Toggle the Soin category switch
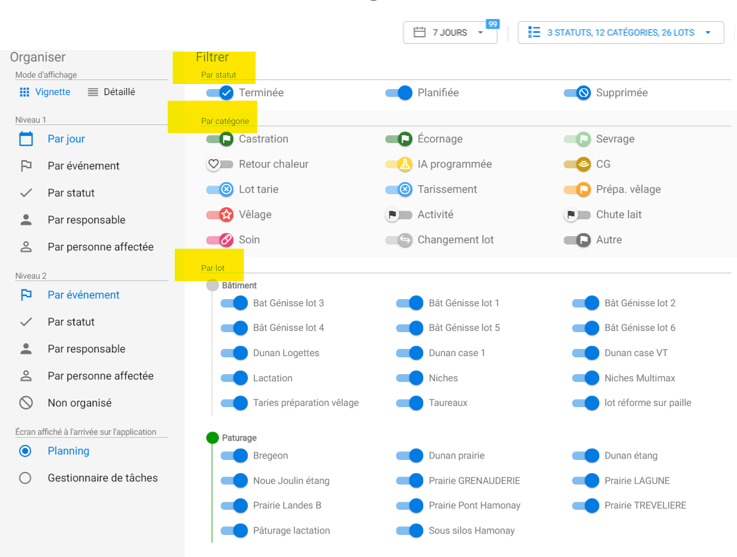The height and width of the screenshot is (557, 737). point(220,240)
